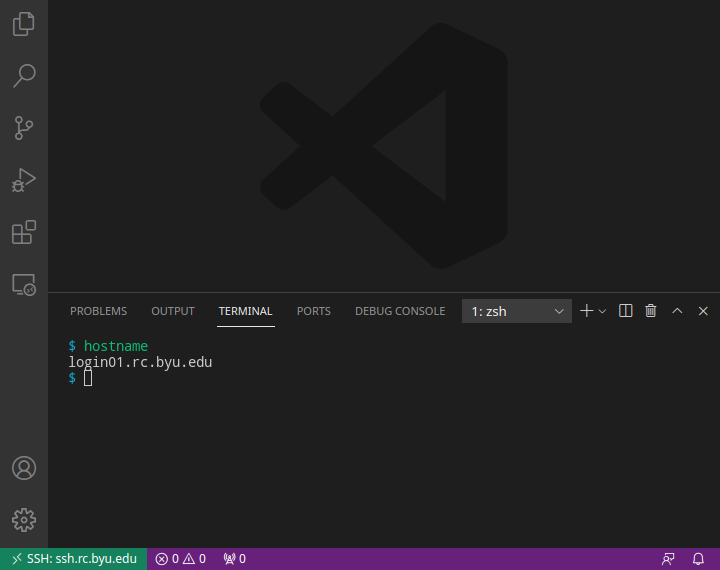Open the DEBUG CONSOLE tab
Image resolution: width=720 pixels, height=570 pixels.
[400, 311]
